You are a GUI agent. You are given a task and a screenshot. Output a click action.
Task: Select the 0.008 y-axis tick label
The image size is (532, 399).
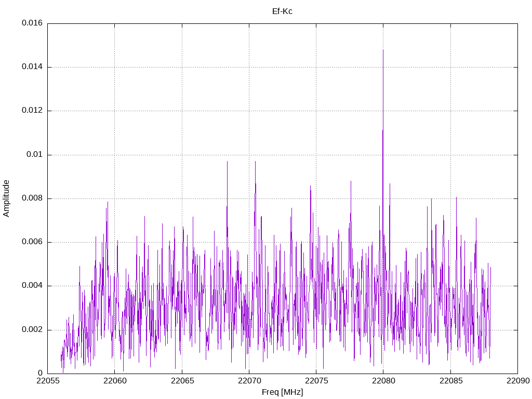pos(32,198)
